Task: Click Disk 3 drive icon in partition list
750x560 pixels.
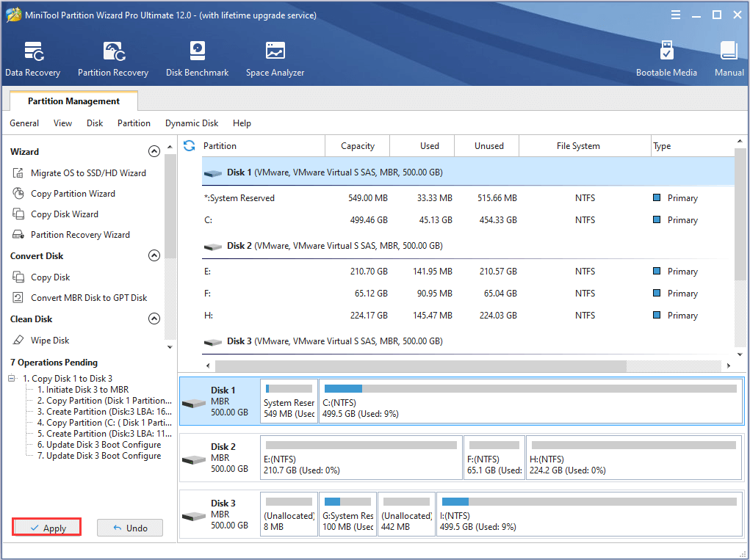Action: pos(212,342)
